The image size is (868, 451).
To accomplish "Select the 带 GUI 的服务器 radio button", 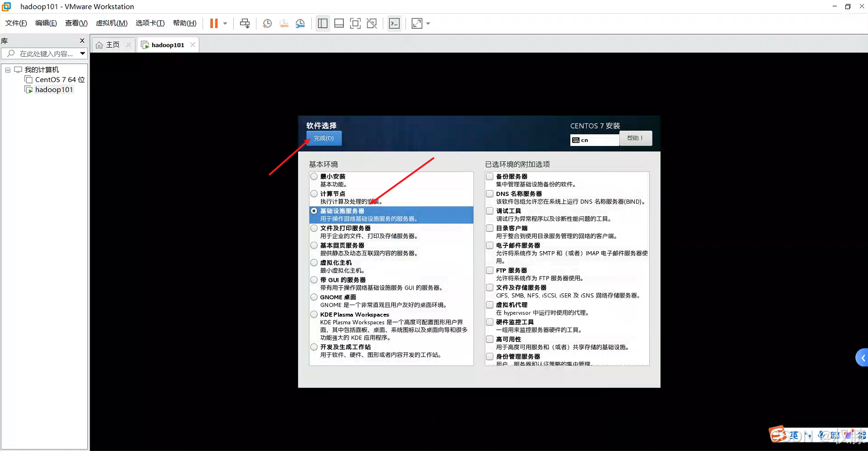I will [314, 280].
